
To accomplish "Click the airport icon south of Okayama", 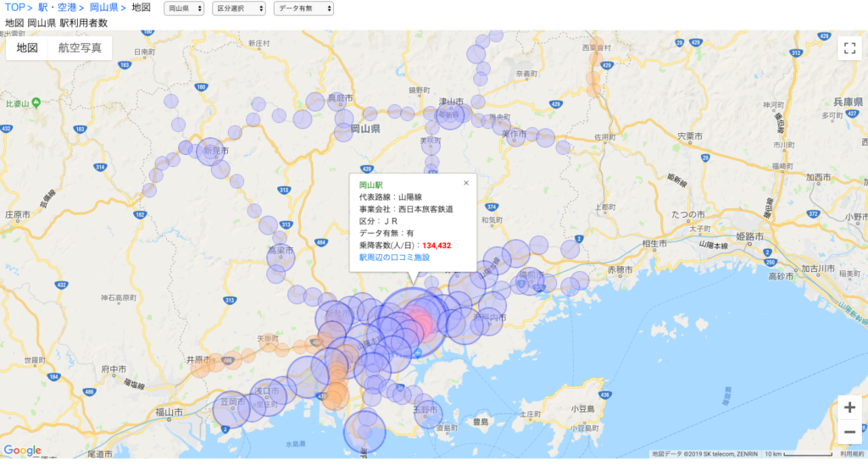I will pyautogui.click(x=417, y=352).
